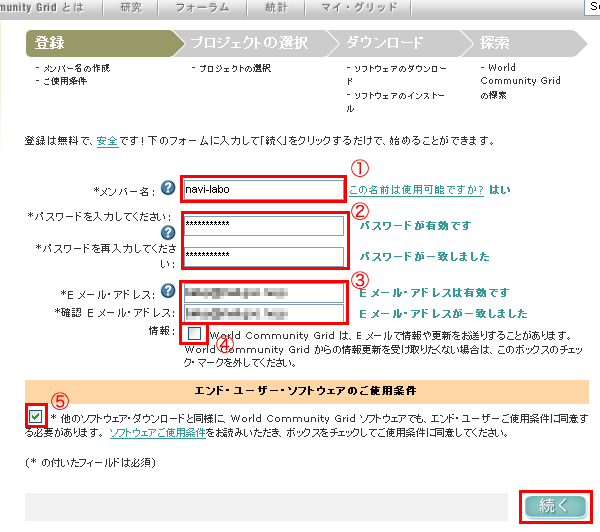Click the Eメール・アドレスが一致しました status message

click(443, 314)
